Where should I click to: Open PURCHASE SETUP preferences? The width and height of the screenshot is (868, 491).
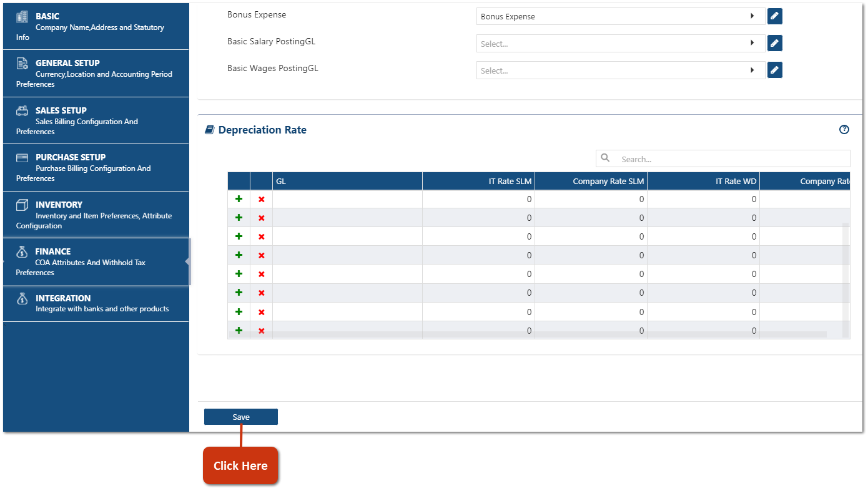96,168
